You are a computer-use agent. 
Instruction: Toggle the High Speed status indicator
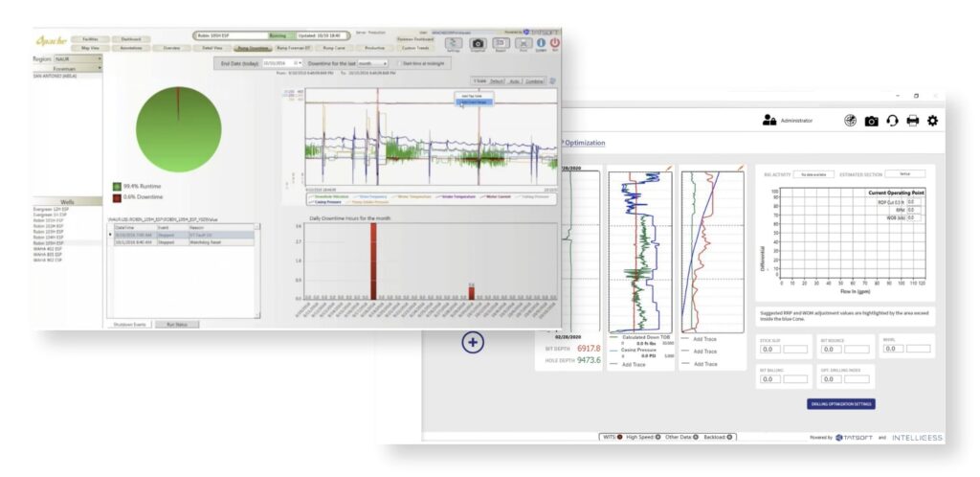pos(658,437)
